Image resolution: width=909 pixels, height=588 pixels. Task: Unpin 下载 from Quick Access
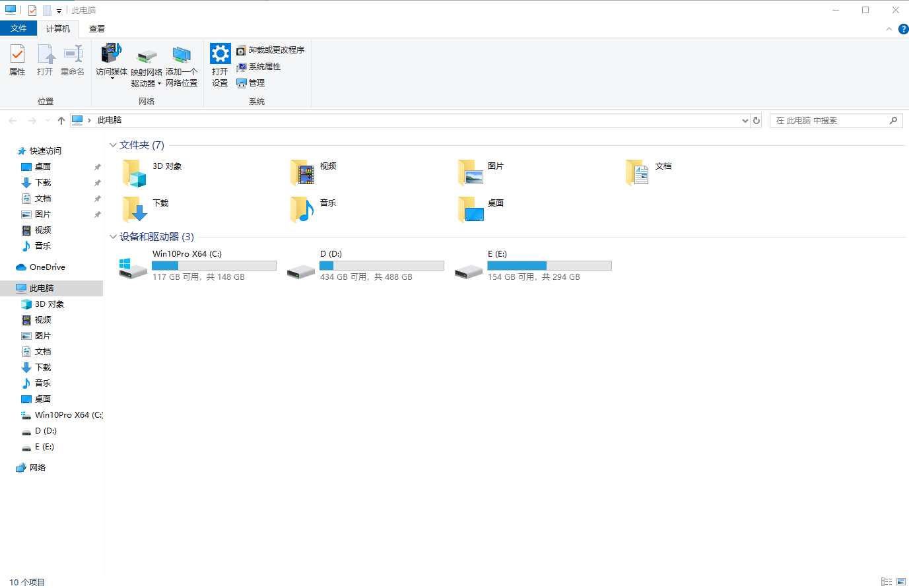coord(97,182)
